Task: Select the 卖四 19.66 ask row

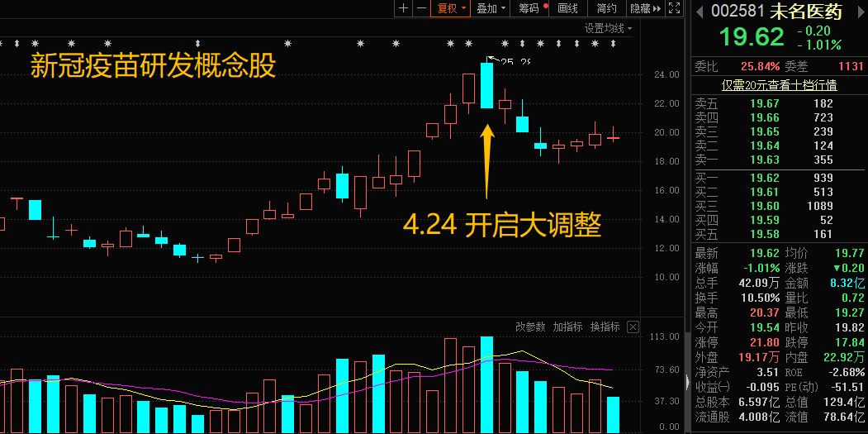Action: pyautogui.click(x=778, y=117)
